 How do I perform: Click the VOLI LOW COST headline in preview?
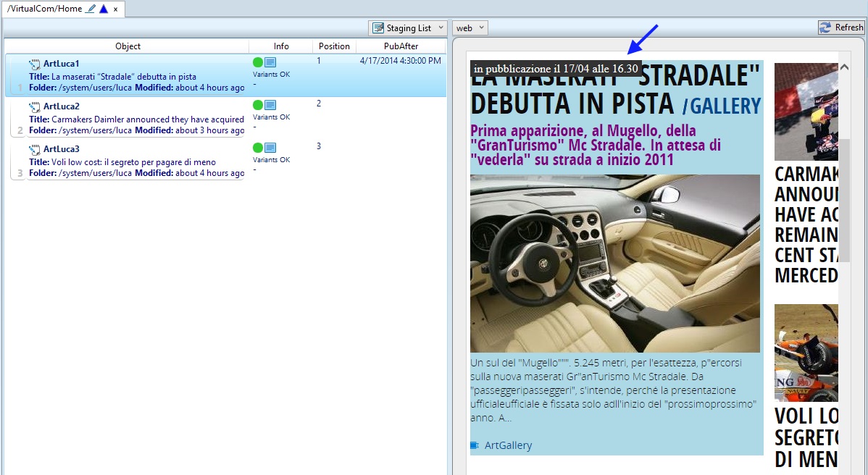[x=806, y=437]
